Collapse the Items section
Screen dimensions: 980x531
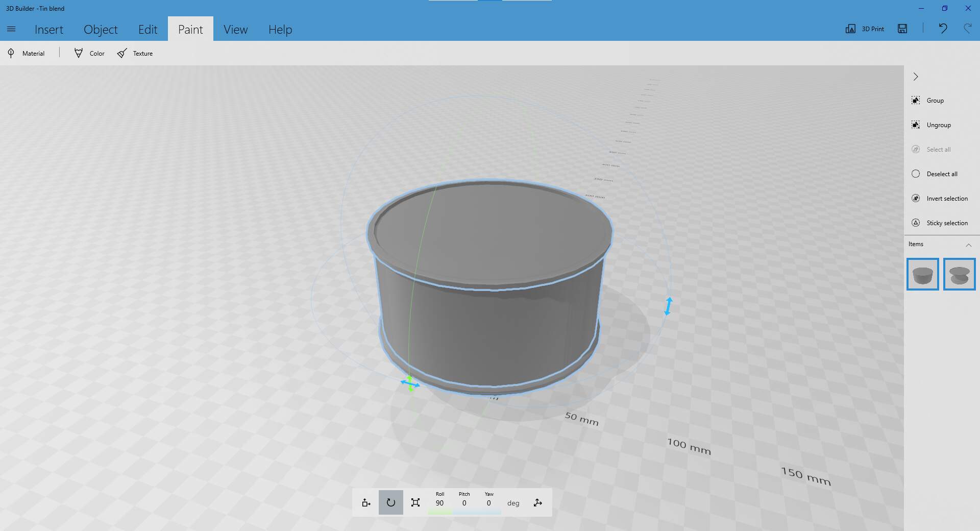pos(968,245)
